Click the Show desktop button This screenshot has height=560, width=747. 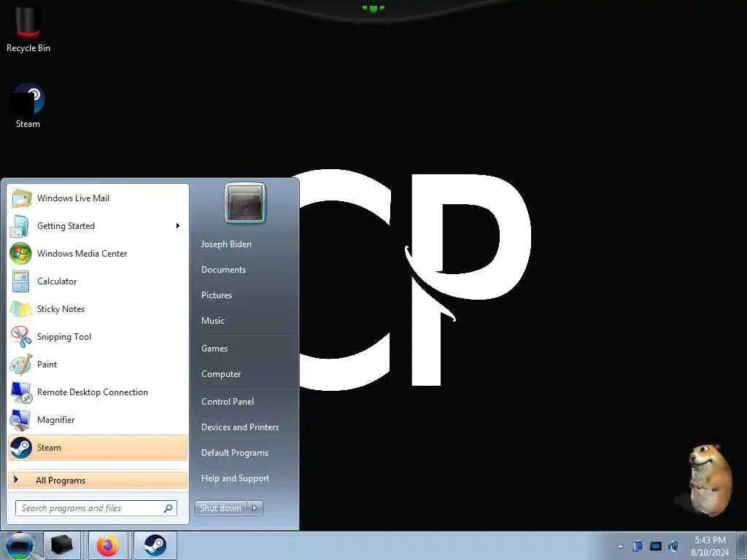(742, 545)
